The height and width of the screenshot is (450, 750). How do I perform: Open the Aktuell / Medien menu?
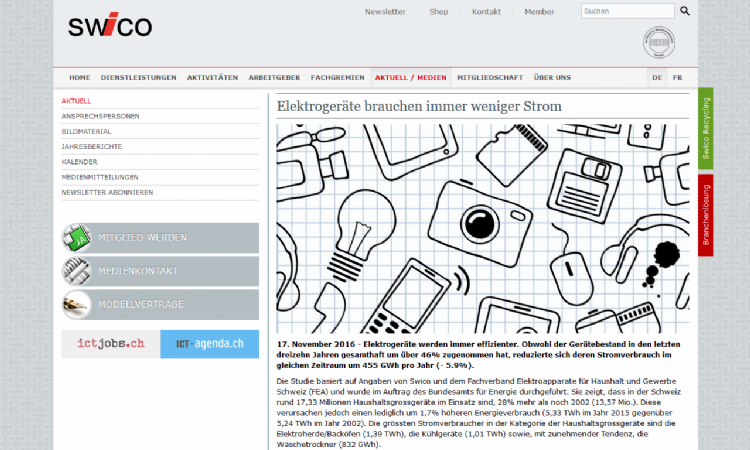coord(410,77)
